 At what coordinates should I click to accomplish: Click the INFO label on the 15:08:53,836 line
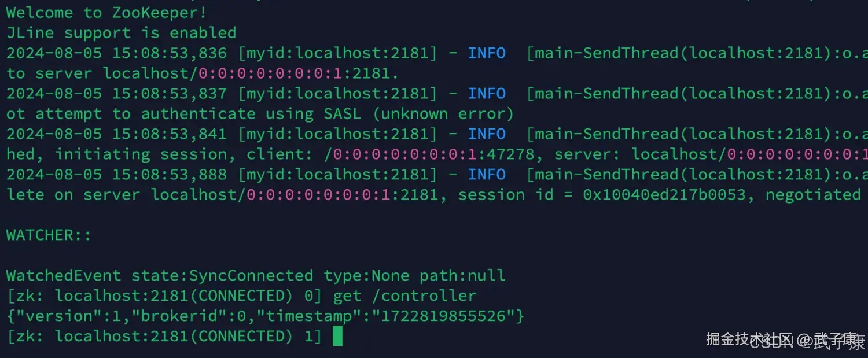click(487, 53)
